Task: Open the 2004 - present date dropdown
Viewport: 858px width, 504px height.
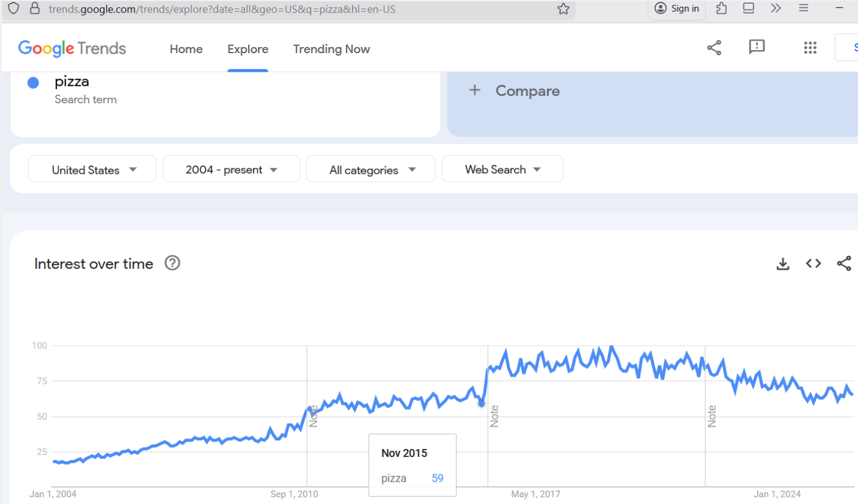Action: point(231,169)
